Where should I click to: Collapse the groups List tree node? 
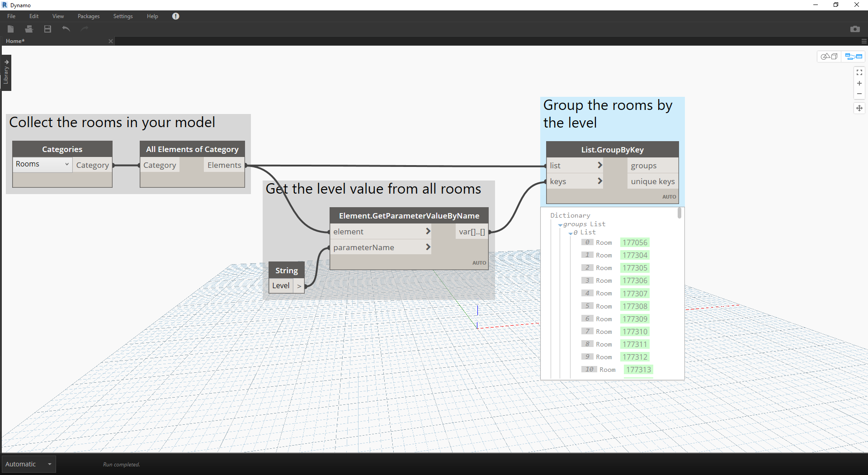point(561,225)
